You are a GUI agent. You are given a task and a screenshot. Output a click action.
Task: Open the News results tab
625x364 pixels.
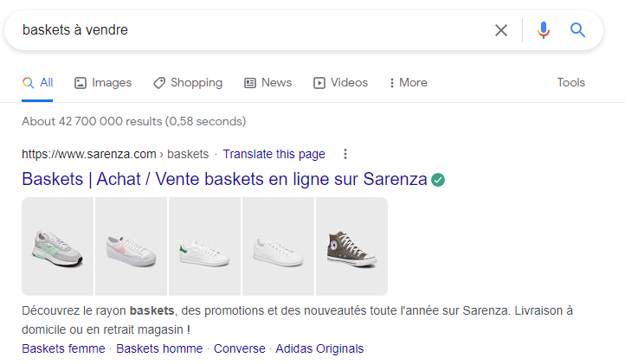point(267,83)
